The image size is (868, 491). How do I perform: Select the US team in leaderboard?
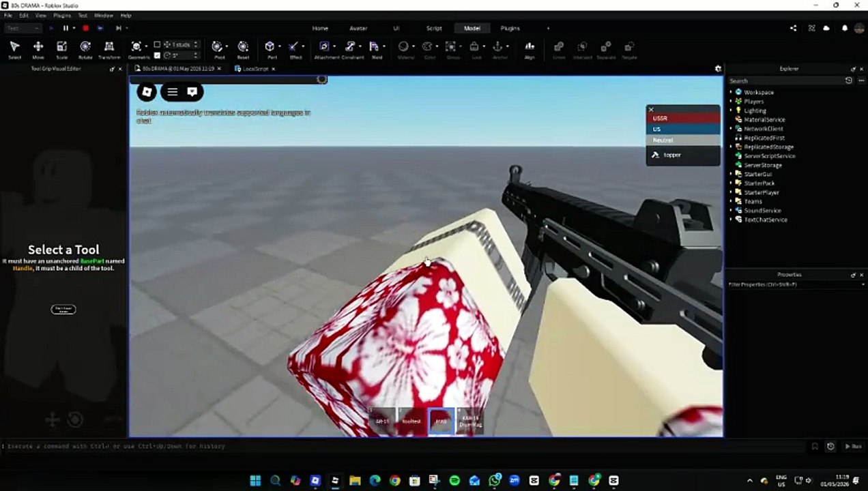click(x=683, y=129)
